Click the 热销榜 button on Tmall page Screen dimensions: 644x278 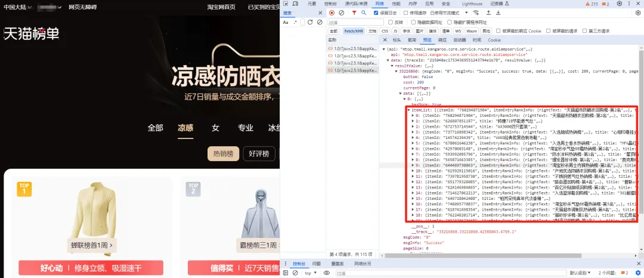pyautogui.click(x=223, y=154)
